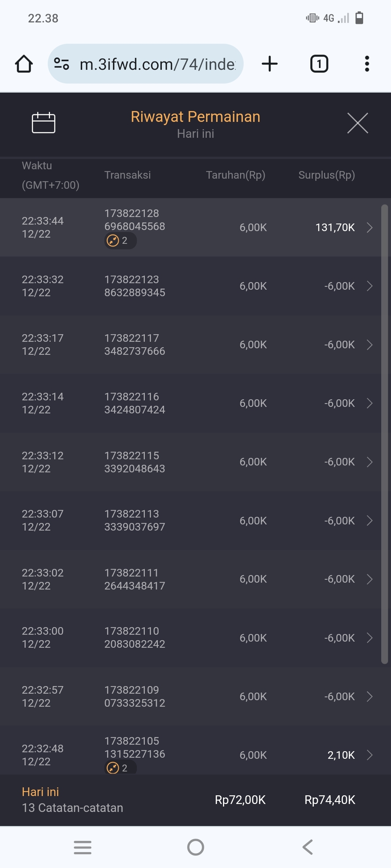Open a new browser tab
The height and width of the screenshot is (868, 391).
click(270, 64)
